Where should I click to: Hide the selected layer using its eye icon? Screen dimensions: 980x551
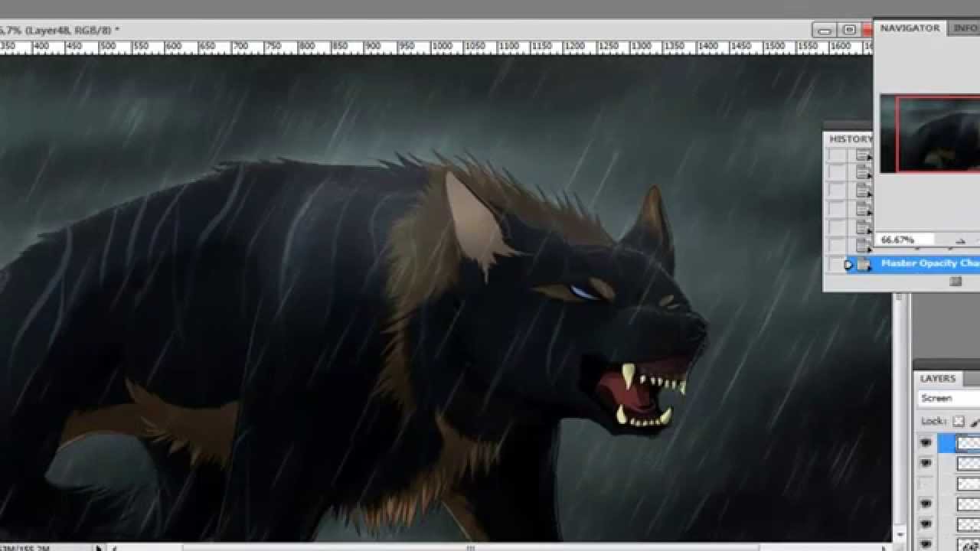926,443
